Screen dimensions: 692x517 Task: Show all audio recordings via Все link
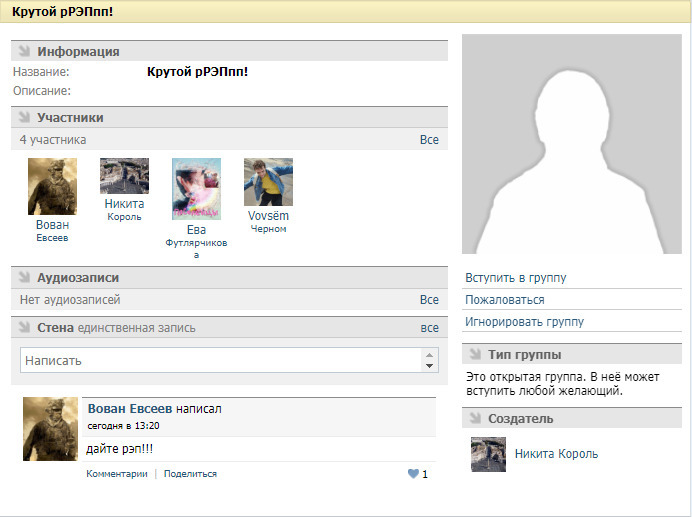pyautogui.click(x=429, y=300)
